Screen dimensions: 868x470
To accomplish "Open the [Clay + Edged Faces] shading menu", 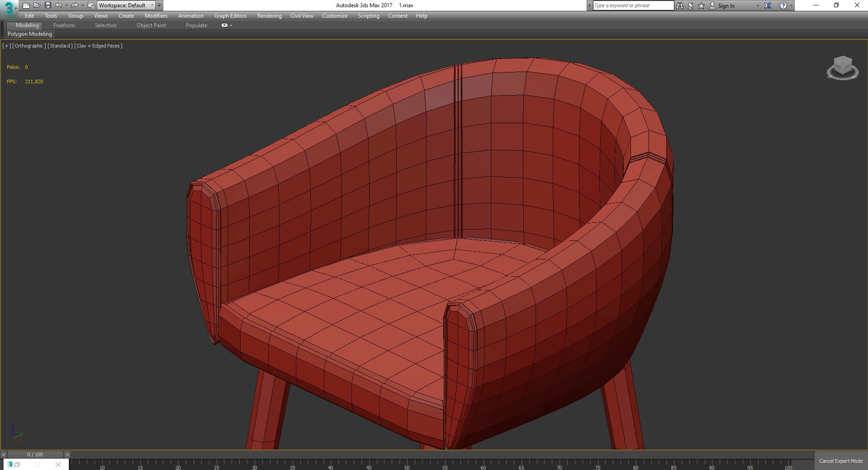I will click(x=98, y=46).
